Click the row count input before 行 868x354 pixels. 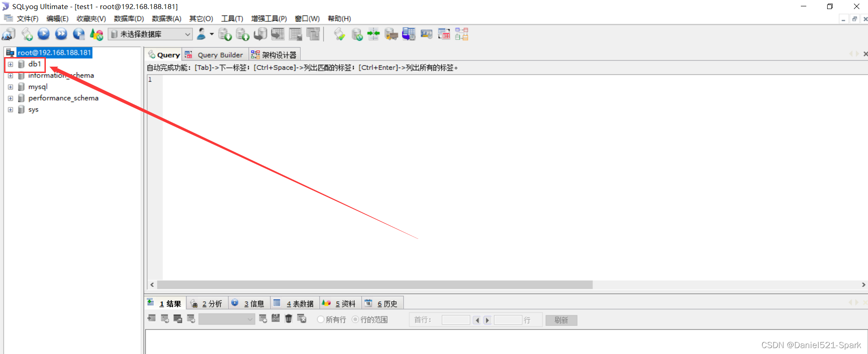[508, 320]
